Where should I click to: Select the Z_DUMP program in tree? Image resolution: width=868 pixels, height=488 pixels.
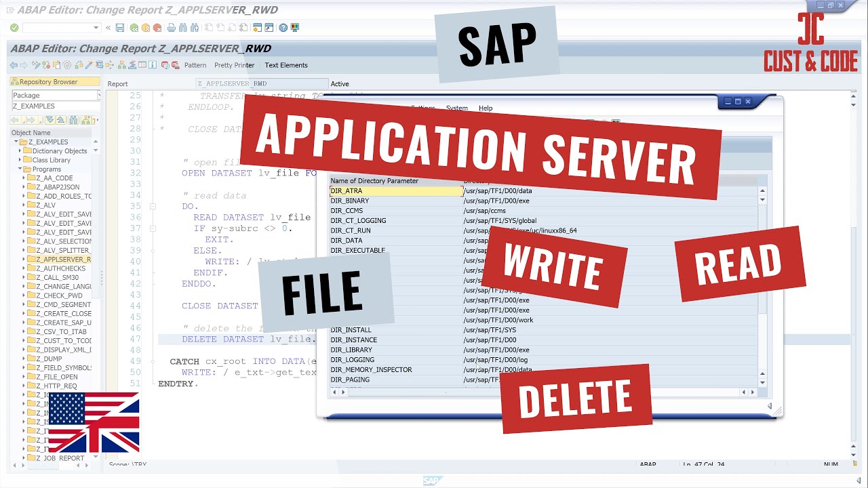coord(49,359)
